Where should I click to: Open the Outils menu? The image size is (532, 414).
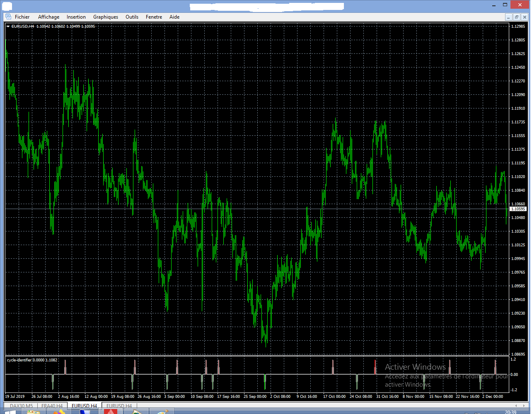pos(132,17)
